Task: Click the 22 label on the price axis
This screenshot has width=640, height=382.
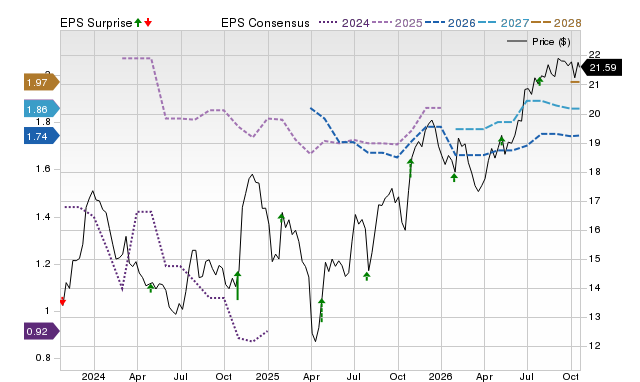Action: (x=594, y=55)
